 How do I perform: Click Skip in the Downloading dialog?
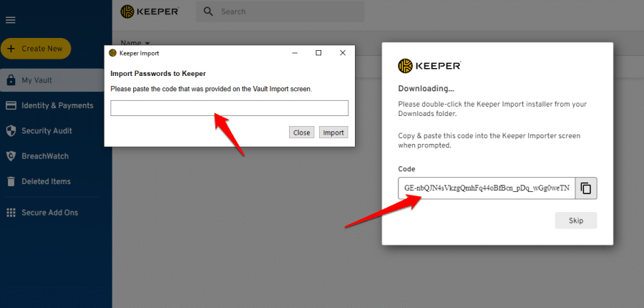[576, 221]
